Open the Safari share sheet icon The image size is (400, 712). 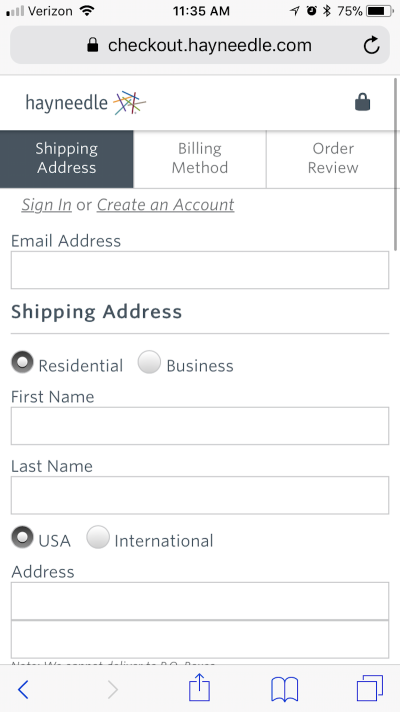[x=199, y=687]
